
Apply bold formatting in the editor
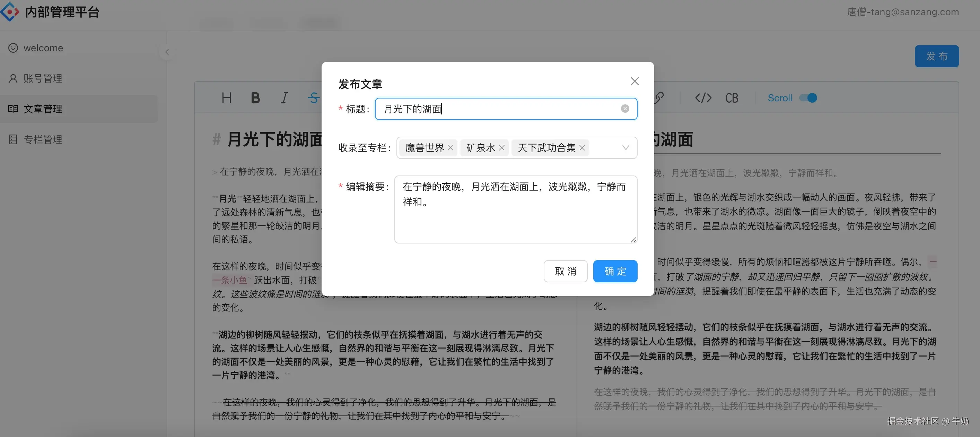coord(255,98)
